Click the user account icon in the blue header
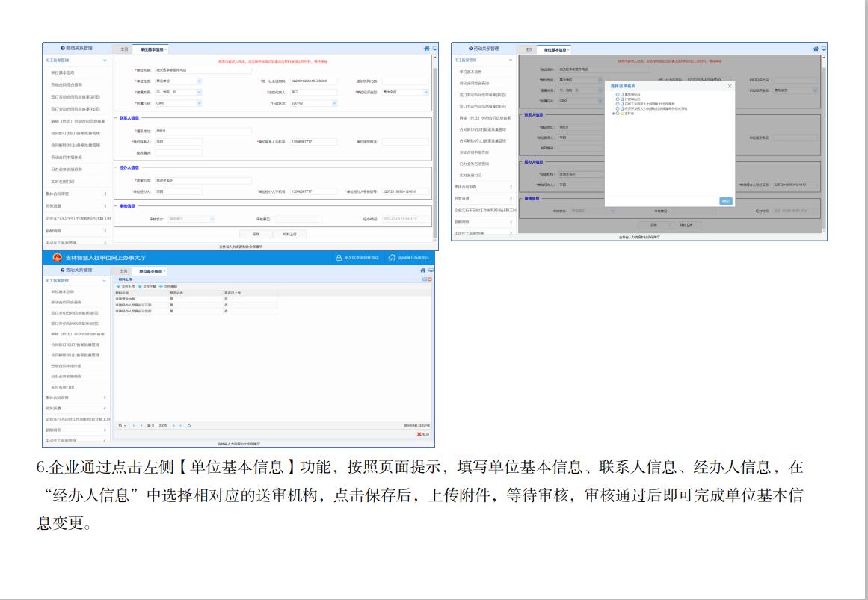The image size is (868, 600). [x=339, y=258]
